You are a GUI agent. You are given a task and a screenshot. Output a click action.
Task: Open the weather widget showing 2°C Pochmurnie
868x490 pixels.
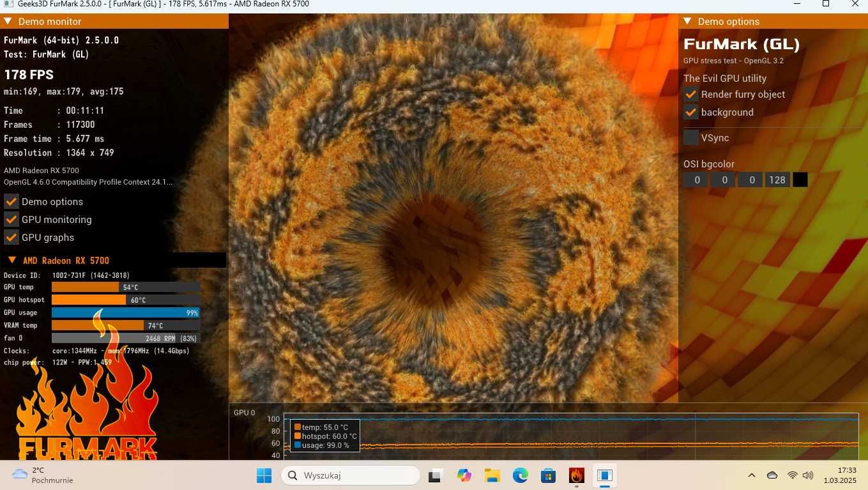43,475
